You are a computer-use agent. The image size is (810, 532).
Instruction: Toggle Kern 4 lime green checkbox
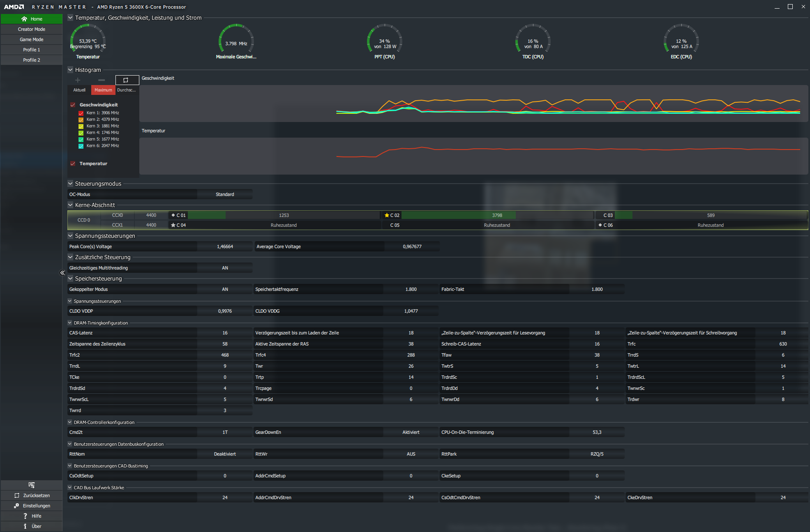tap(81, 133)
